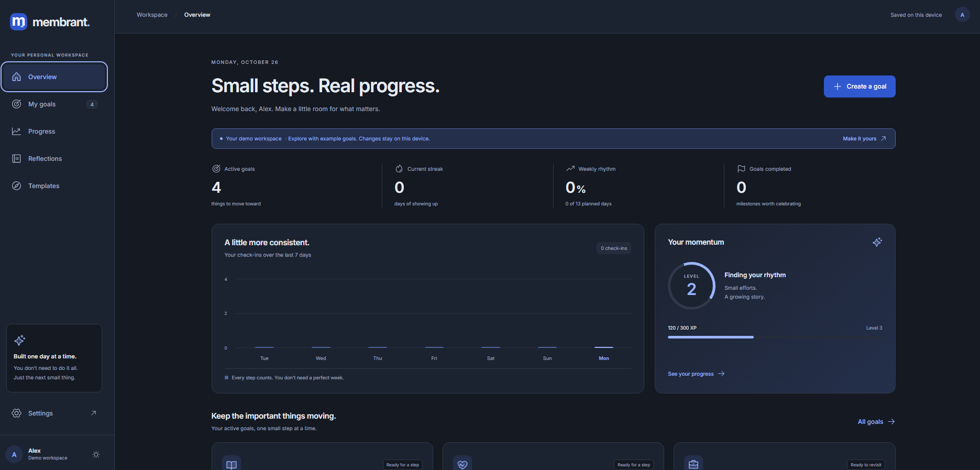Image resolution: width=980 pixels, height=470 pixels.
Task: Toggle the light/dark theme sun button
Action: pyautogui.click(x=96, y=455)
